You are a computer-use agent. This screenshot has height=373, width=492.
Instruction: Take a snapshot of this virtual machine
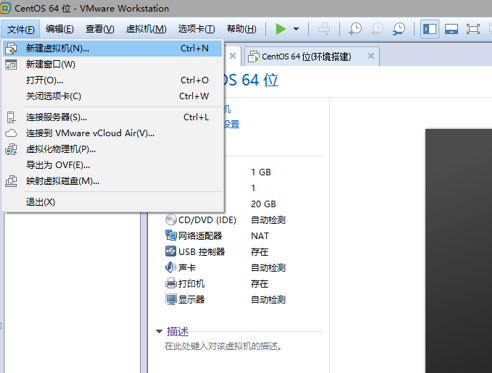pyautogui.click(x=355, y=29)
